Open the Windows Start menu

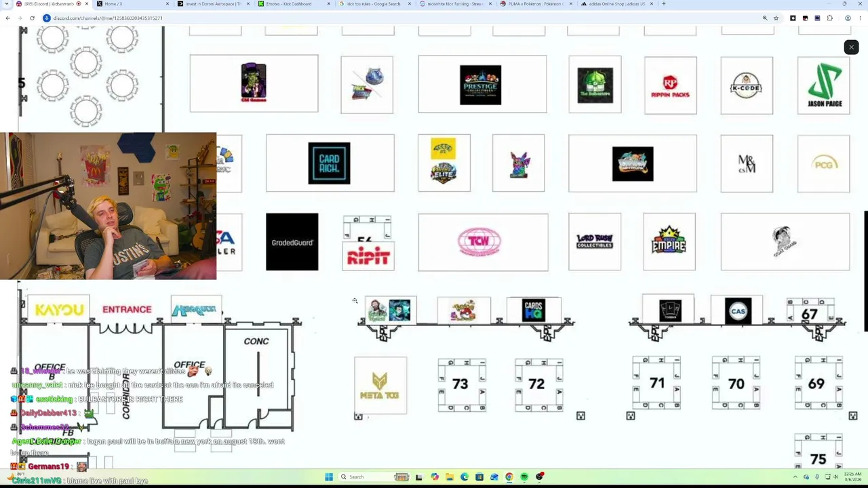point(329,477)
